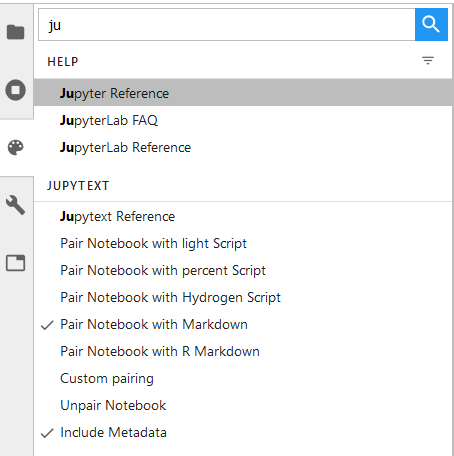The height and width of the screenshot is (456, 454).
Task: Click the search input containing 'ju'
Action: tap(227, 25)
